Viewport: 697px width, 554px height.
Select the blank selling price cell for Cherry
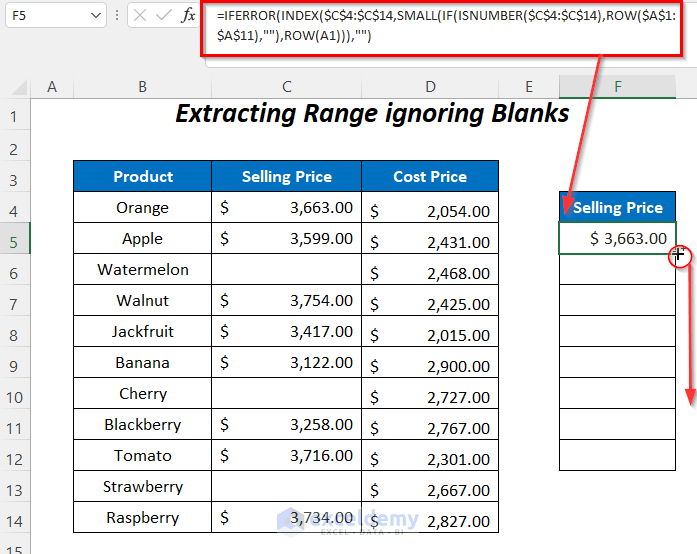pyautogui.click(x=287, y=393)
